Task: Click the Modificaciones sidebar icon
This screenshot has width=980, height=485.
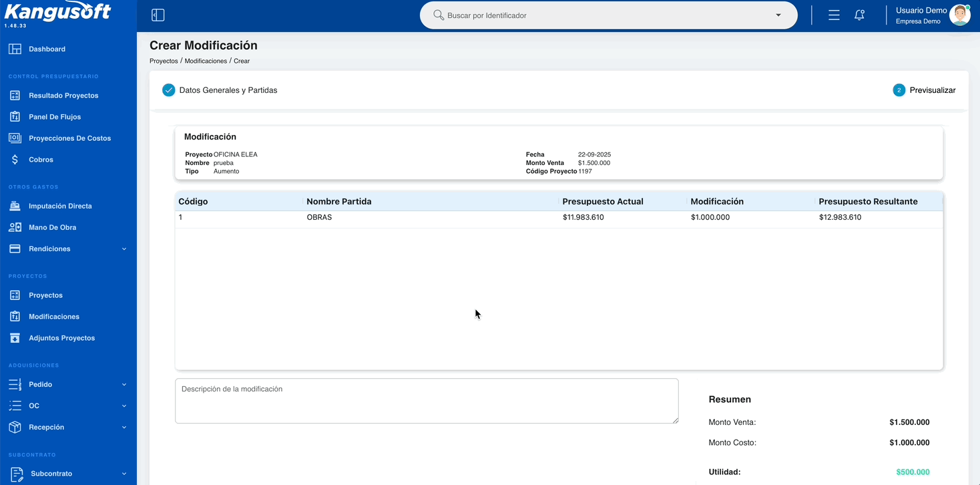Action: click(x=15, y=317)
